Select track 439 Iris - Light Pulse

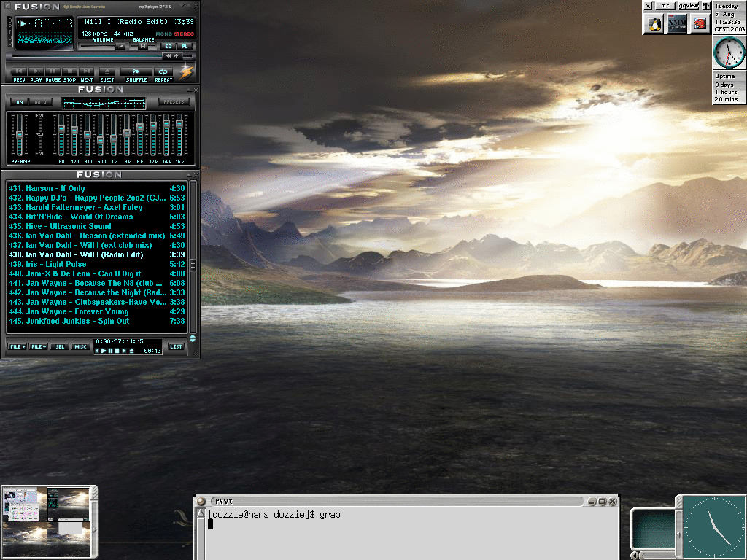click(x=97, y=264)
